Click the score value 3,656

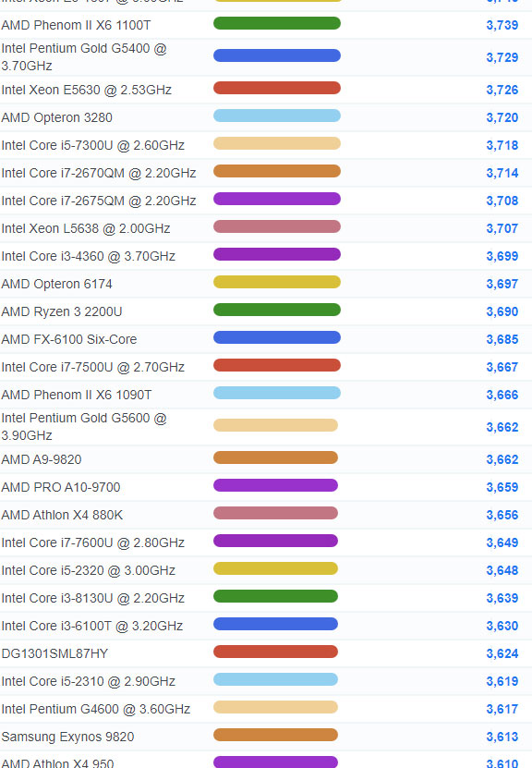coord(502,516)
